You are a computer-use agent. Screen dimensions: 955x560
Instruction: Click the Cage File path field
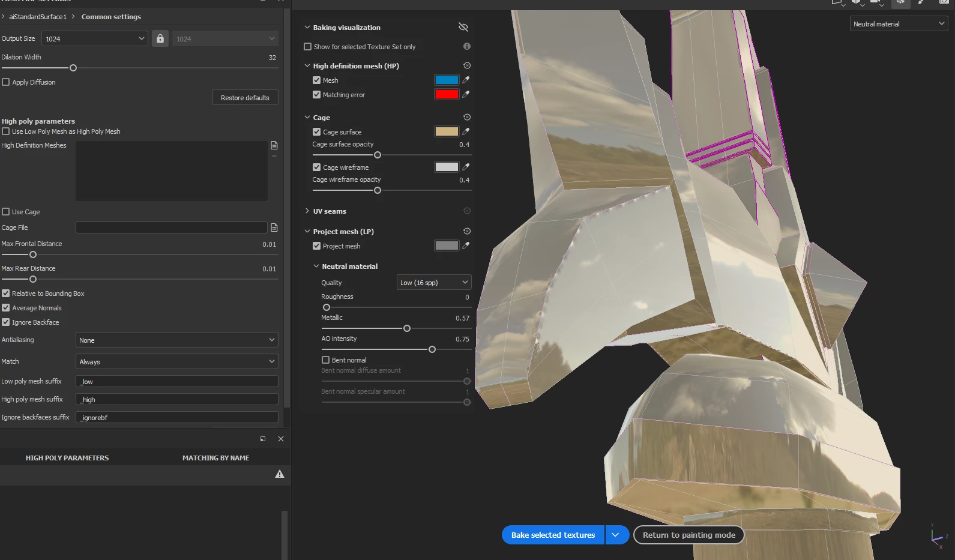click(x=171, y=227)
